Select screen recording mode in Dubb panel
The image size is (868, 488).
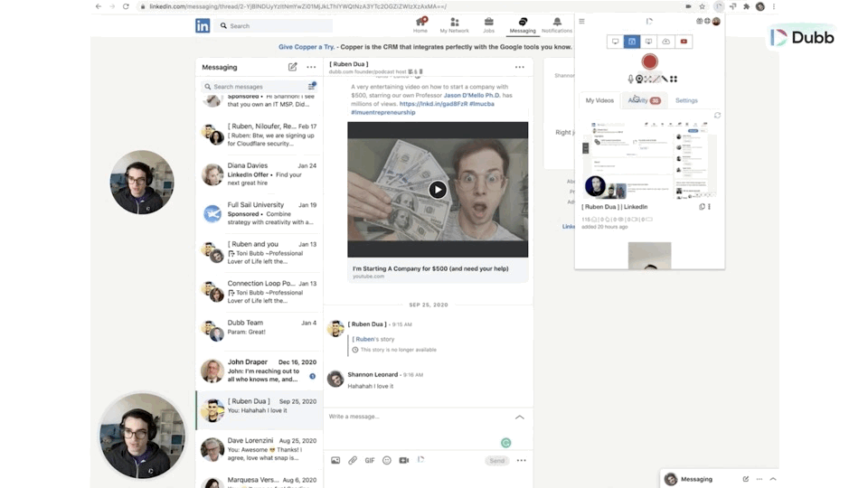[x=615, y=42]
